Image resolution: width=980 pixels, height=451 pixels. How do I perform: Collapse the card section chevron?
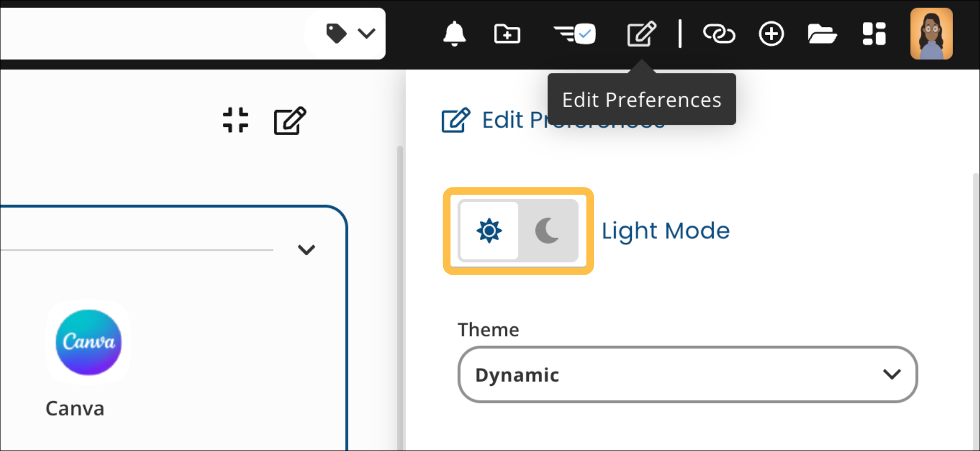pyautogui.click(x=306, y=250)
